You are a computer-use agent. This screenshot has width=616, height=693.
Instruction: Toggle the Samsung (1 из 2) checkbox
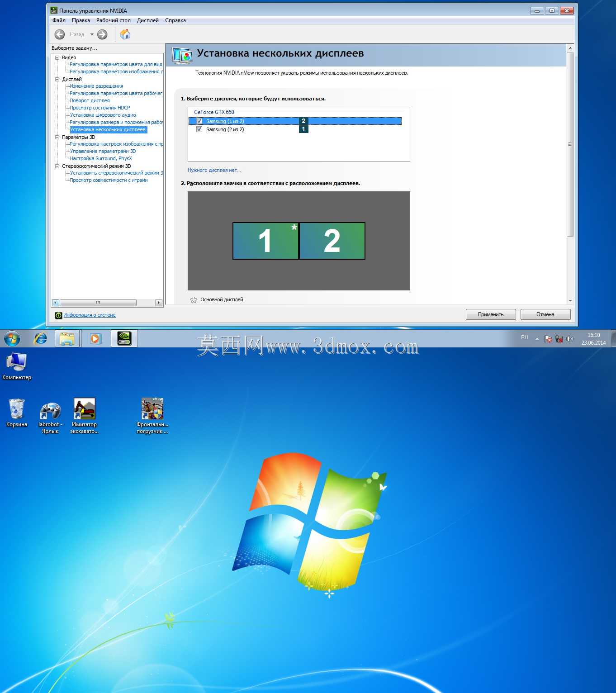(199, 121)
